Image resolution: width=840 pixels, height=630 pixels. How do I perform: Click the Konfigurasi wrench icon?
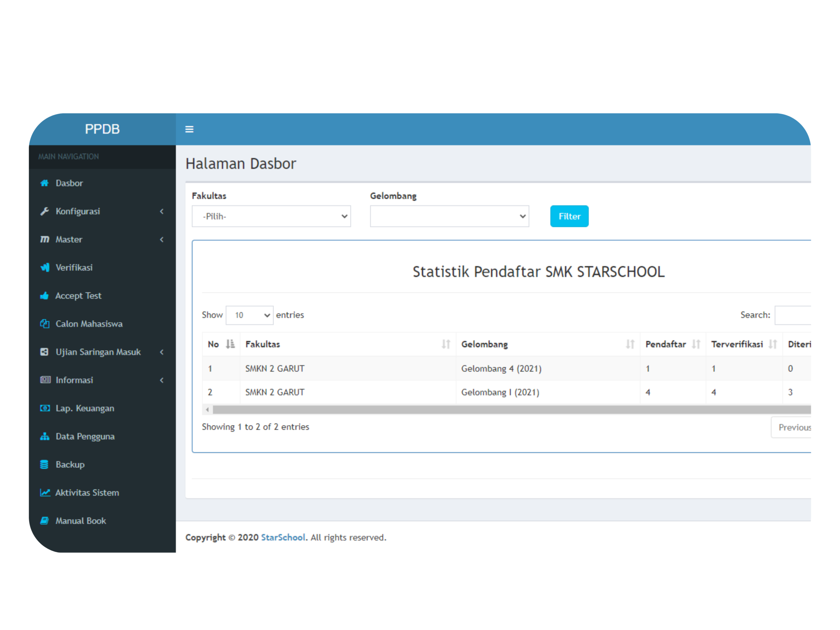[x=44, y=211]
